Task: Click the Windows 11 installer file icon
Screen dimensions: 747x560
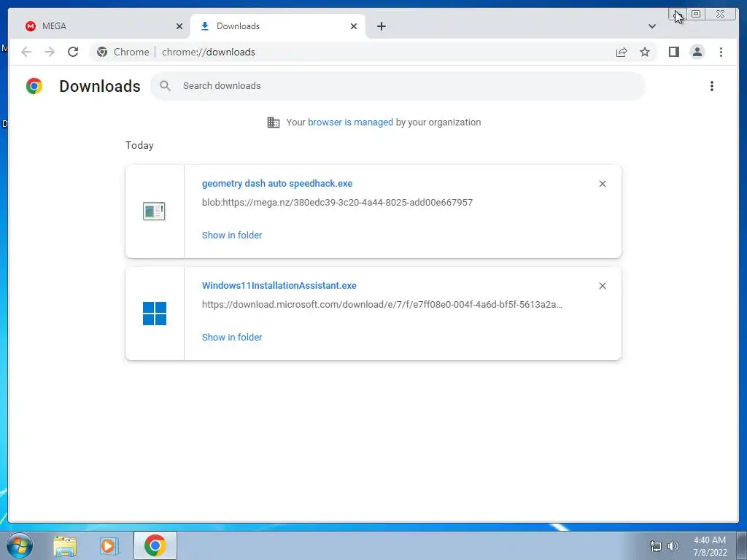Action: [155, 314]
